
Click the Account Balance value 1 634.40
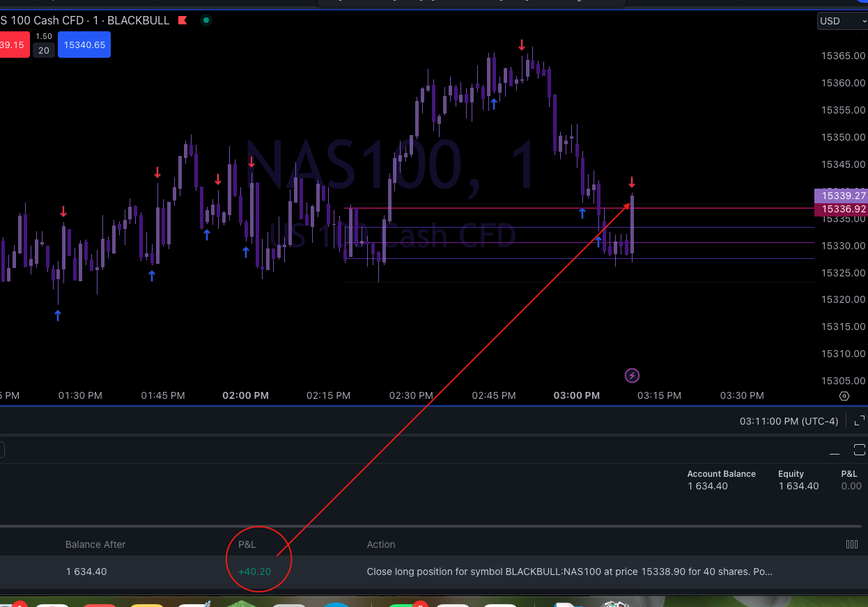coord(708,486)
